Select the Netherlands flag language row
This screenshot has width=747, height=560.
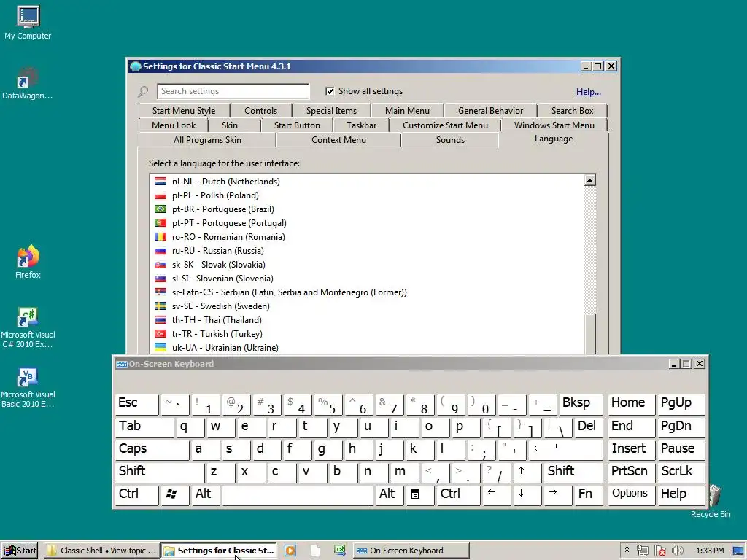[367, 182]
